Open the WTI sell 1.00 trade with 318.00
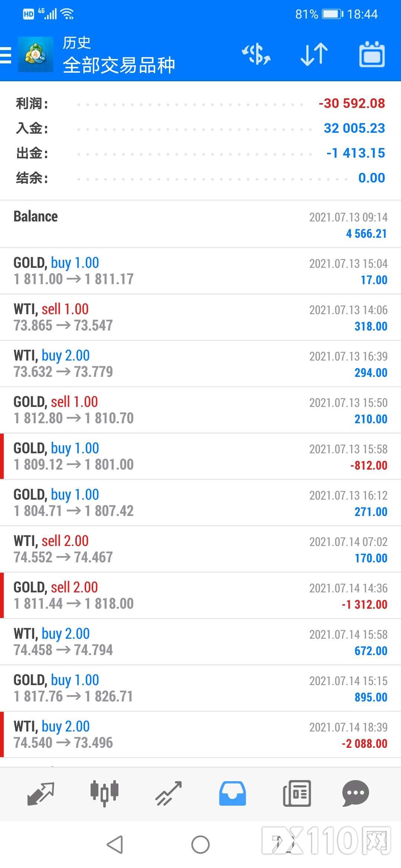The width and height of the screenshot is (401, 868). click(x=200, y=317)
